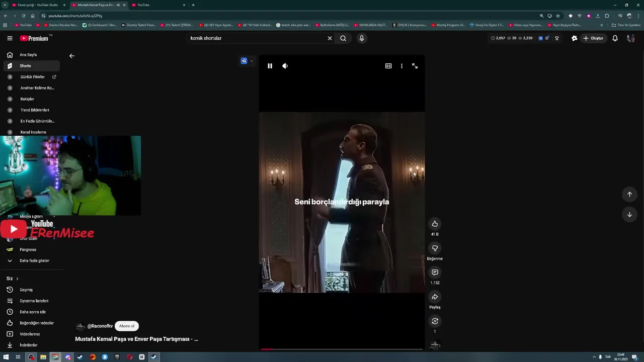The height and width of the screenshot is (362, 644).
Task: Open a new browser tab
Action: (193, 5)
